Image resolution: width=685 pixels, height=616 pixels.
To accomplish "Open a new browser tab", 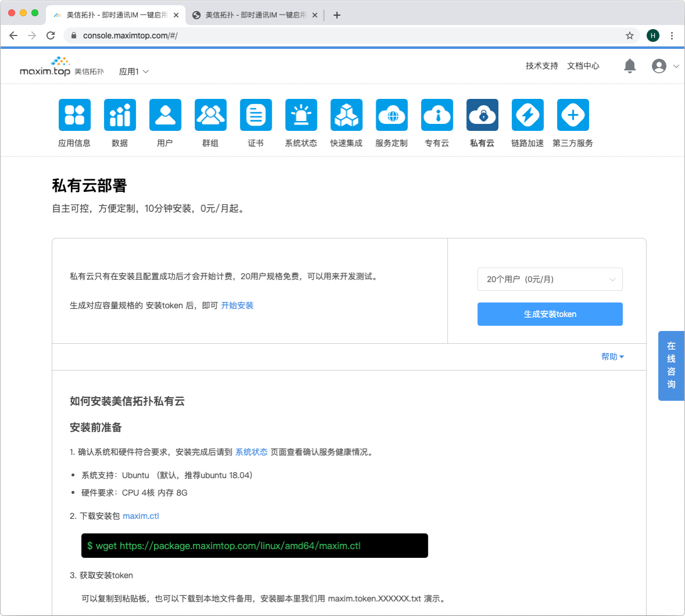I will pyautogui.click(x=337, y=15).
